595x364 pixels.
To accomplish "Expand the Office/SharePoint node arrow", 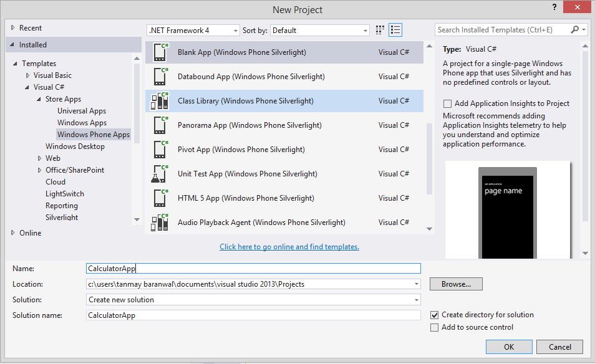I will coord(39,170).
